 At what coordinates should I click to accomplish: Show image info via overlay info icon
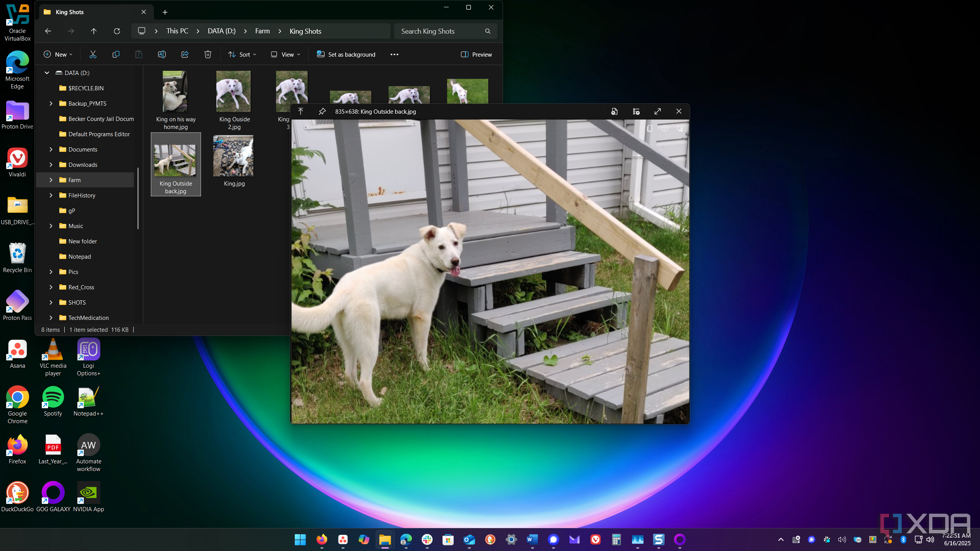point(665,129)
